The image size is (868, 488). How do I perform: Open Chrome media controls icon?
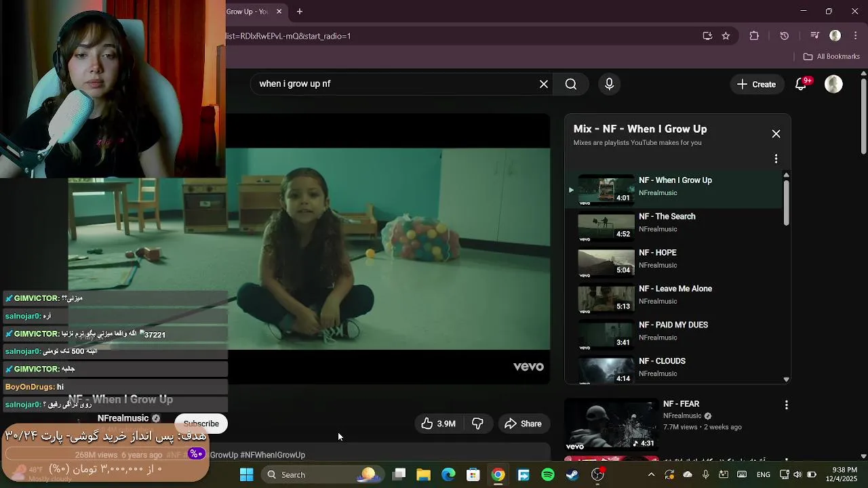(815, 36)
